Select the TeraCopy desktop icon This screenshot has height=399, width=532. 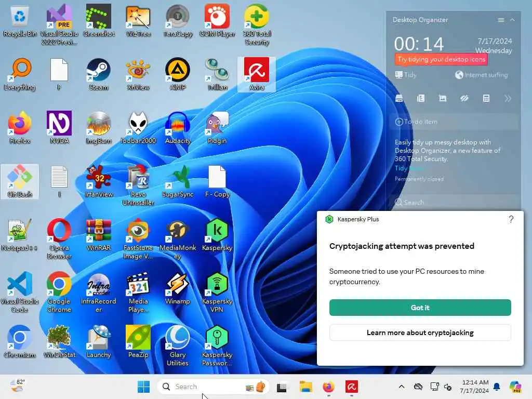coord(178,21)
